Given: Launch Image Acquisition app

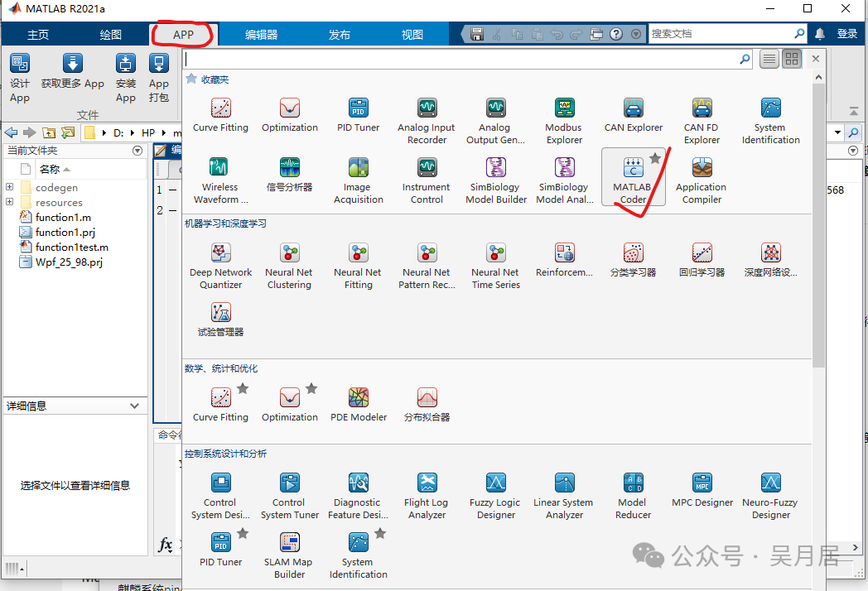Looking at the screenshot, I should click(x=358, y=181).
